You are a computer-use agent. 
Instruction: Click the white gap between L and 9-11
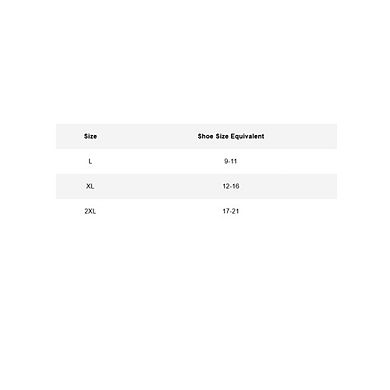click(x=158, y=161)
